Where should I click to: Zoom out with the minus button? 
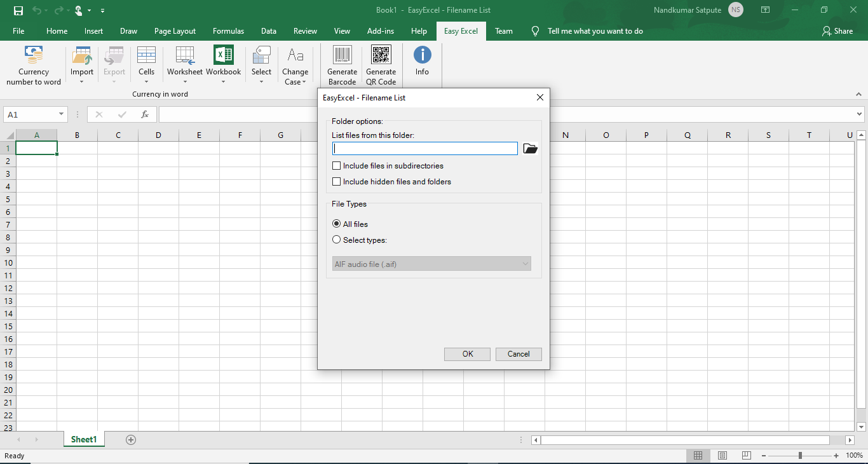(763, 456)
